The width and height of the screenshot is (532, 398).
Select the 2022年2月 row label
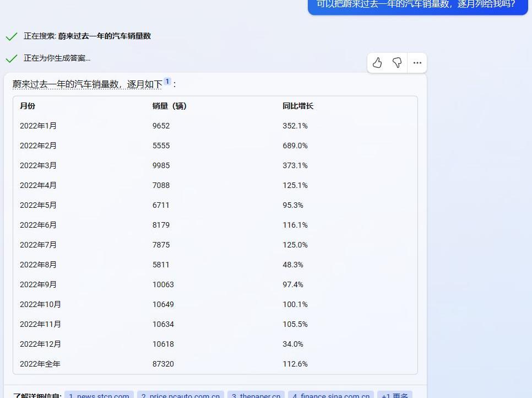pyautogui.click(x=38, y=146)
